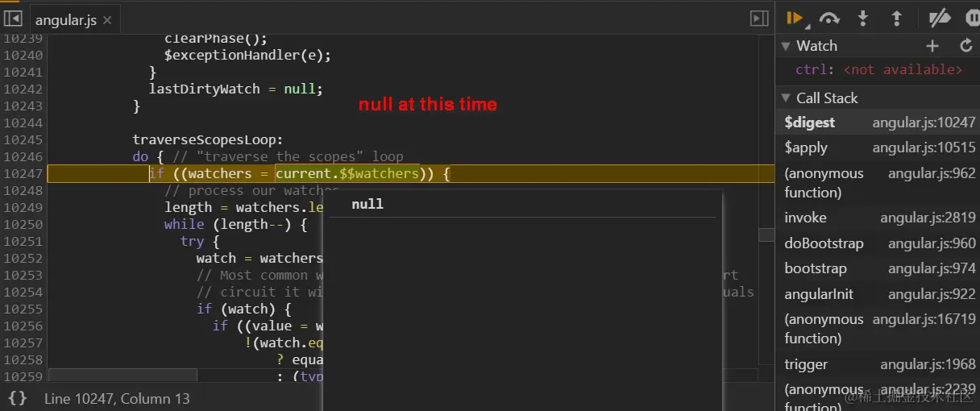The width and height of the screenshot is (980, 411).
Task: Click the null value in the popup
Action: click(x=367, y=204)
